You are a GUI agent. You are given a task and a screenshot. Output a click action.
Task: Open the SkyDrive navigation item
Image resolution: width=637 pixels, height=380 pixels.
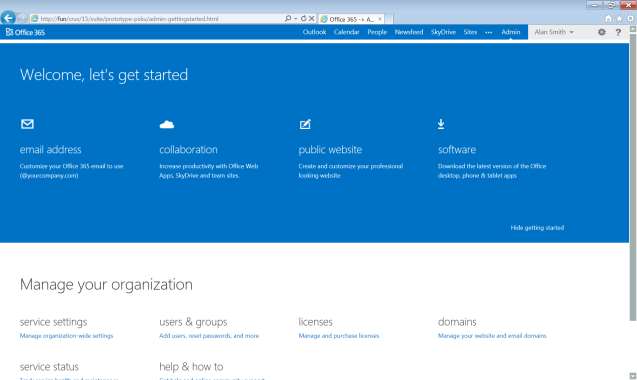[443, 32]
